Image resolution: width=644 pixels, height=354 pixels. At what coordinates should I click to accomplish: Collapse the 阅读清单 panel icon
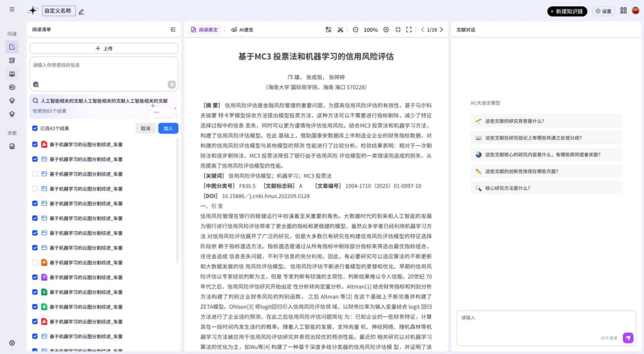pos(173,30)
